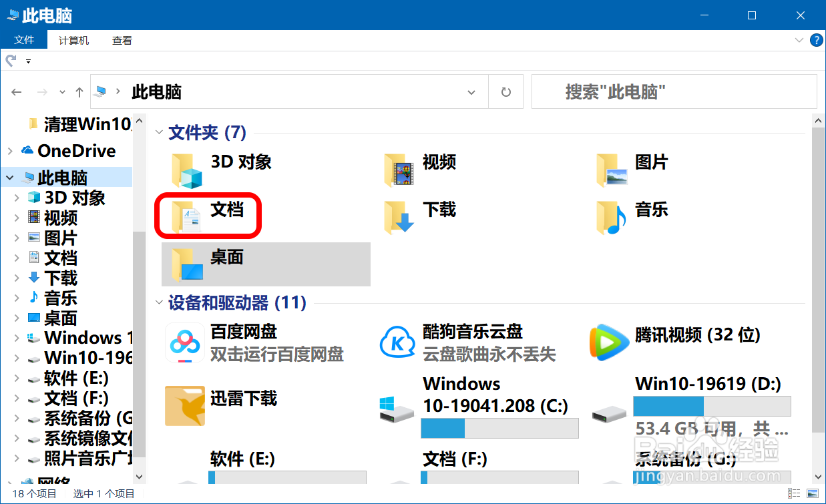Select 桌面 in the navigation pane
The width and height of the screenshot is (826, 504).
tap(58, 318)
